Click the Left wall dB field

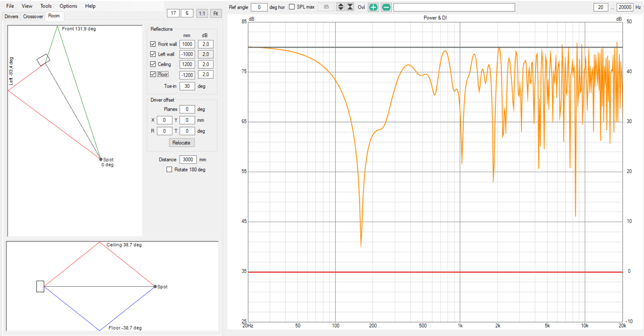point(206,54)
